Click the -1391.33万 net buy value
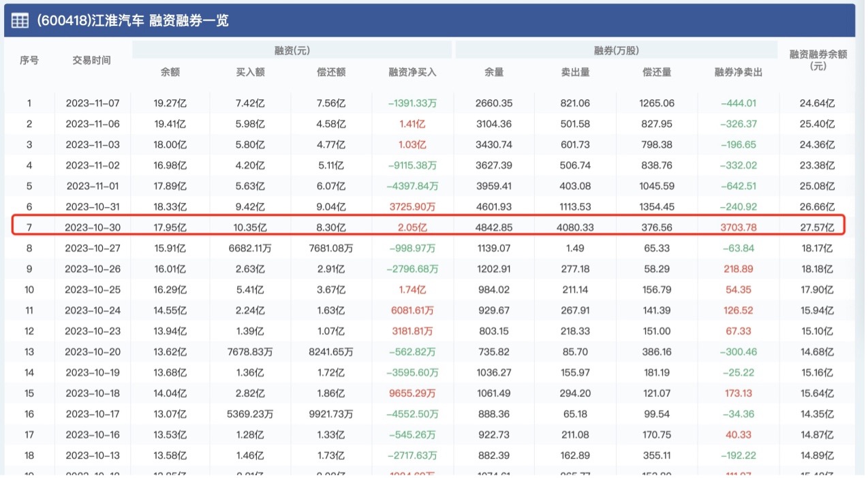 [412, 103]
